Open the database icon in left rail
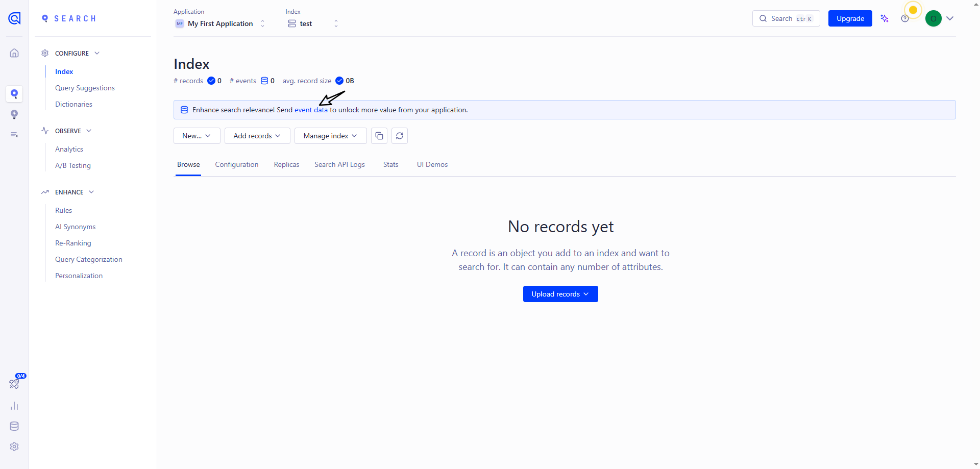 point(14,426)
